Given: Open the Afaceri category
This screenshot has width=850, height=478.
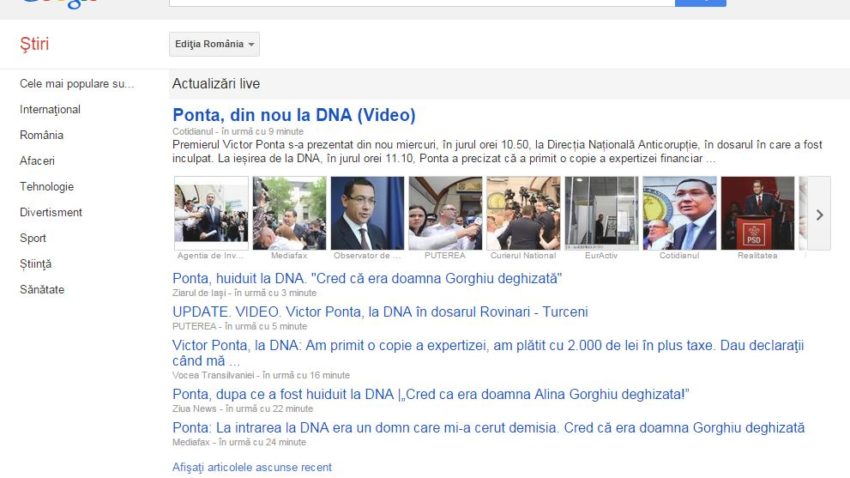Looking at the screenshot, I should pos(37,161).
